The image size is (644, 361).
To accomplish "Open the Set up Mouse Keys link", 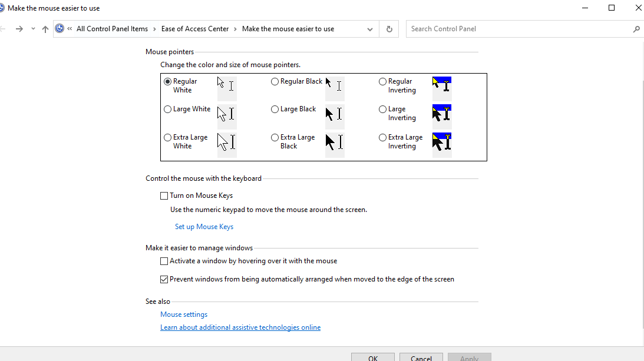I will pos(204,227).
